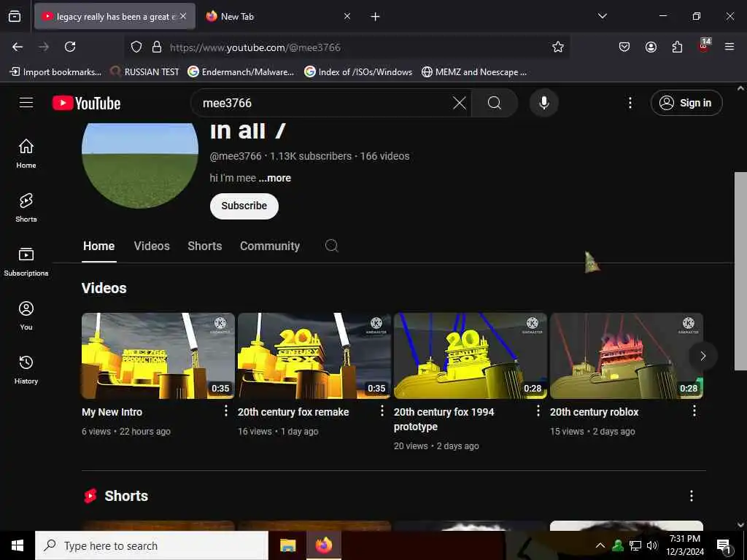Expand channel description with ...more
This screenshot has height=560, width=747.
[x=275, y=178]
